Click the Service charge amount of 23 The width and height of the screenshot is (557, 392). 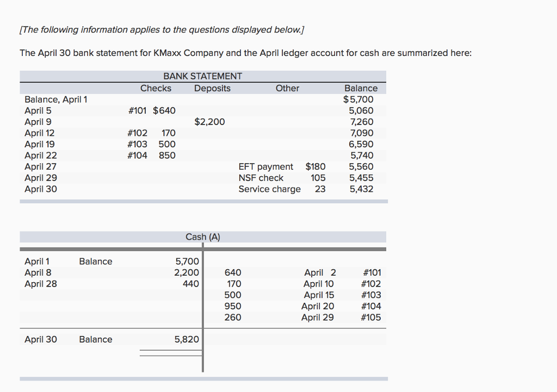click(320, 189)
